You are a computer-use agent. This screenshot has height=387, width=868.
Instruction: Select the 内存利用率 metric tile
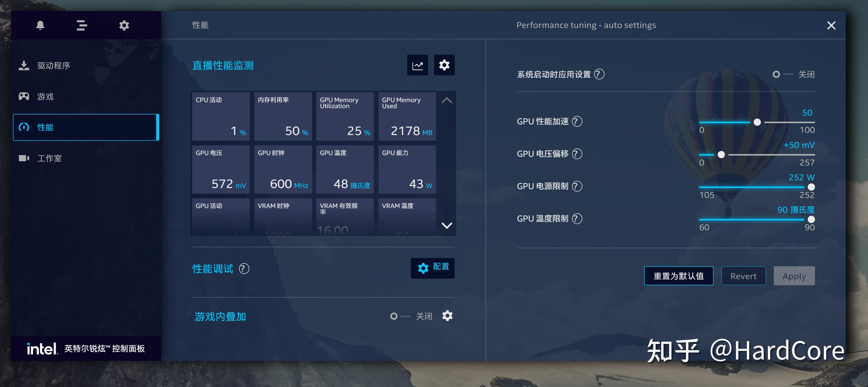pyautogui.click(x=283, y=116)
